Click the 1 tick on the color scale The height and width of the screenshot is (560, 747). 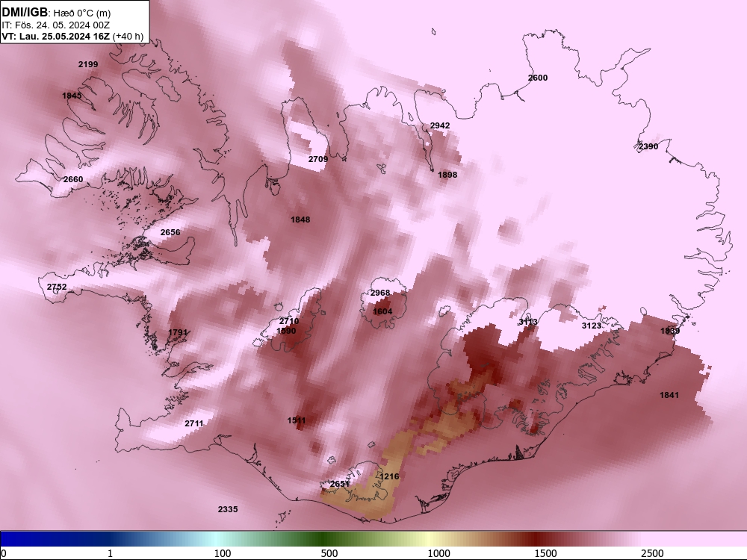pyautogui.click(x=110, y=553)
